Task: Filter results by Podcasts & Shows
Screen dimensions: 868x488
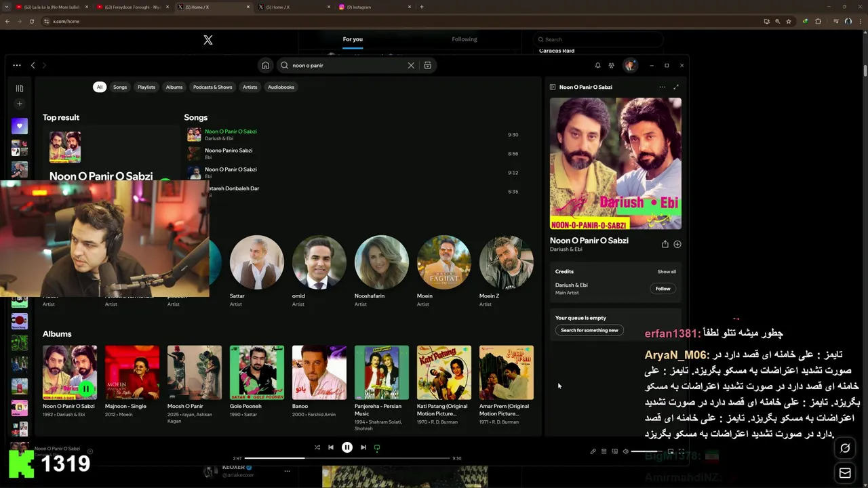Action: tap(212, 87)
